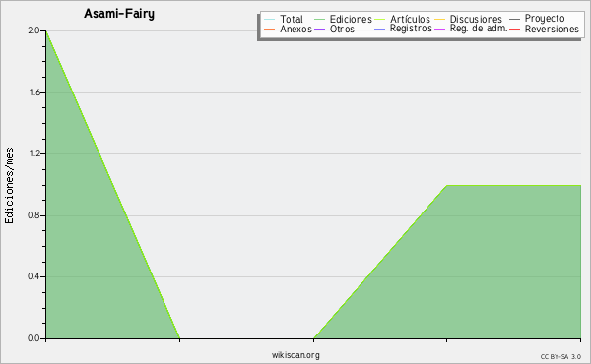
Task: Click the Total cyan legend line swatch
Action: 270,20
